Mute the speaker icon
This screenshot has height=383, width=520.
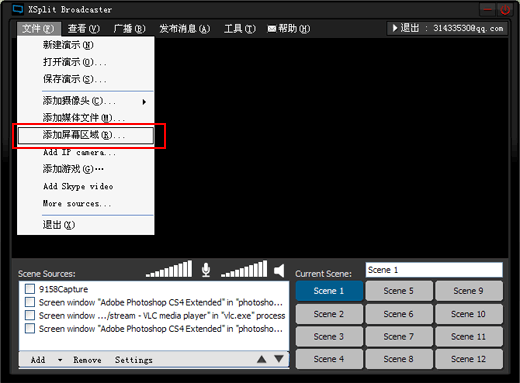coord(279,271)
